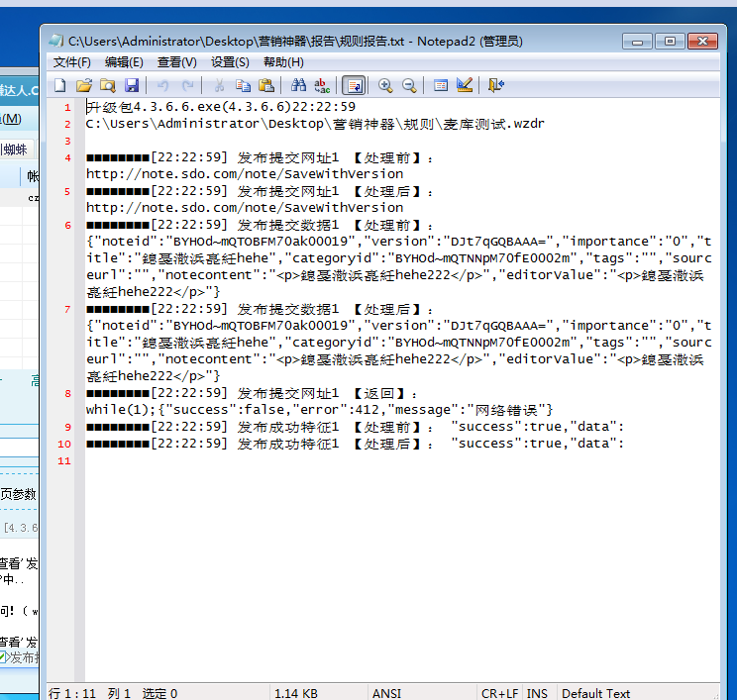Image resolution: width=737 pixels, height=700 pixels.
Task: Click the Open file folder icon
Action: tap(84, 85)
